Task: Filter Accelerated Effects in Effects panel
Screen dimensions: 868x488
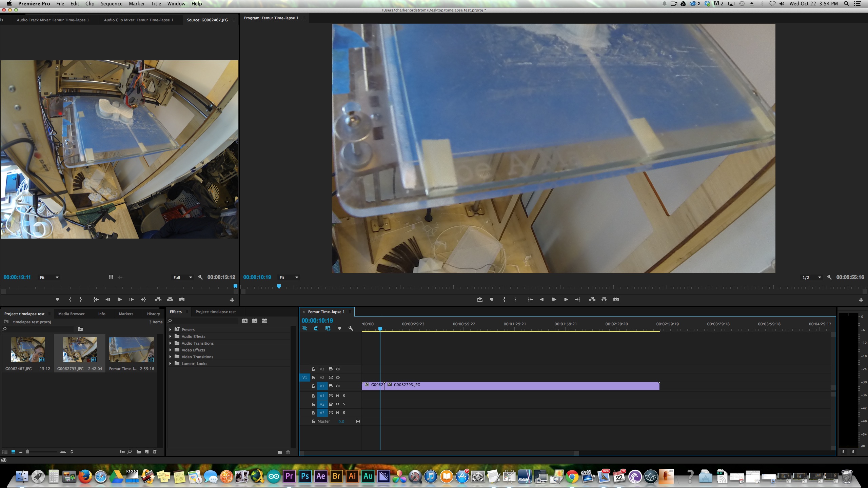Action: pyautogui.click(x=245, y=321)
